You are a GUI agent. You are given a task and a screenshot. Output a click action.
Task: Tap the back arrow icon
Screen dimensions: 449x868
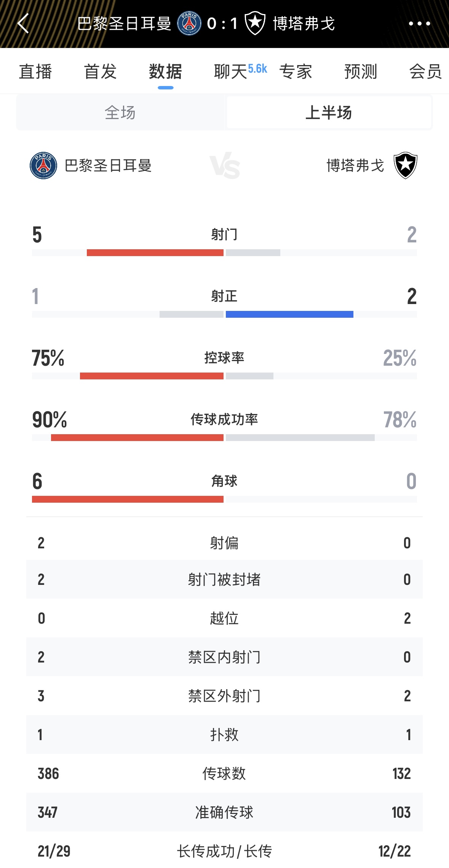point(24,24)
